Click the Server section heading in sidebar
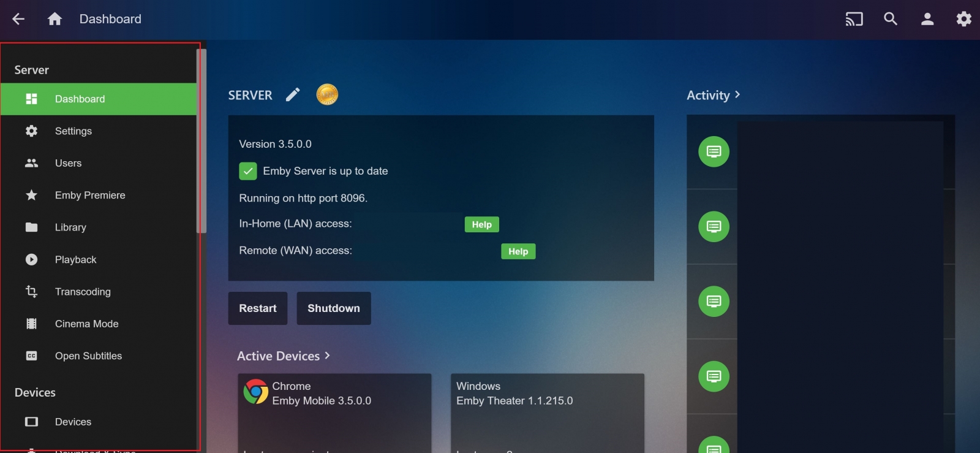The image size is (980, 453). point(32,70)
